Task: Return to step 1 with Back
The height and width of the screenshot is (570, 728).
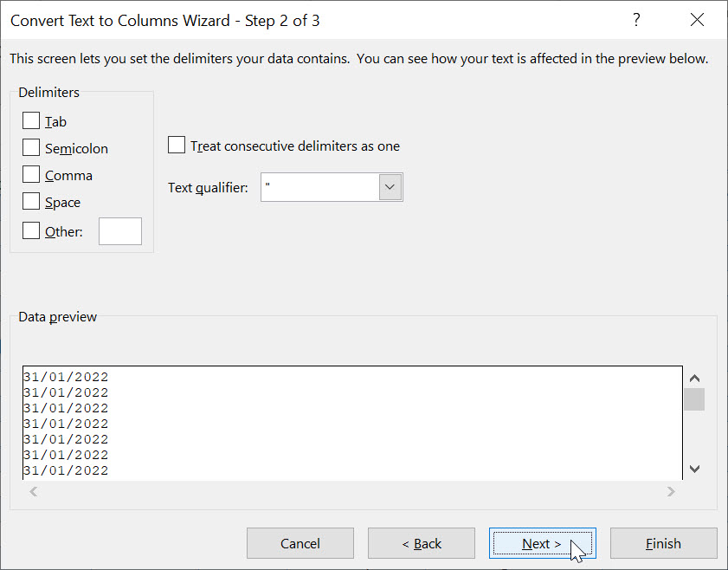Action: (x=422, y=543)
